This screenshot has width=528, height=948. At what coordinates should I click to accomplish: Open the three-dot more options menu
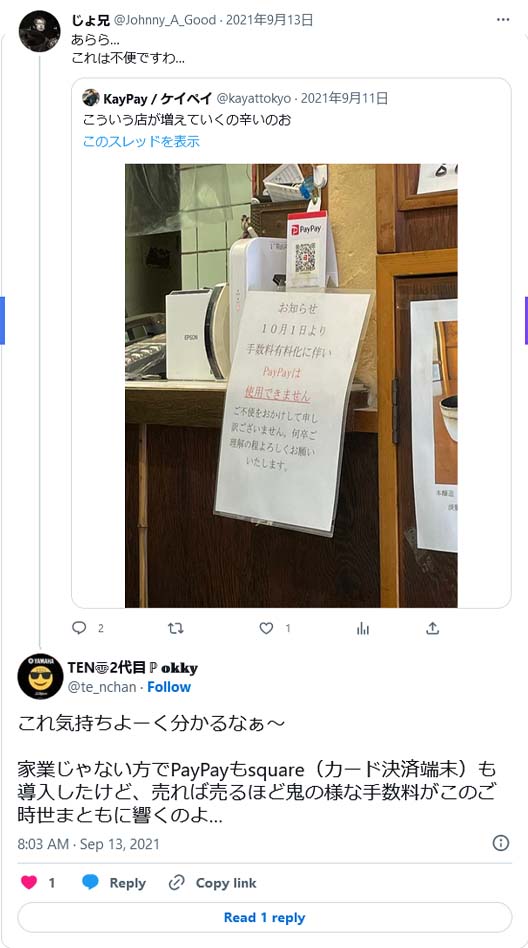pyautogui.click(x=503, y=20)
